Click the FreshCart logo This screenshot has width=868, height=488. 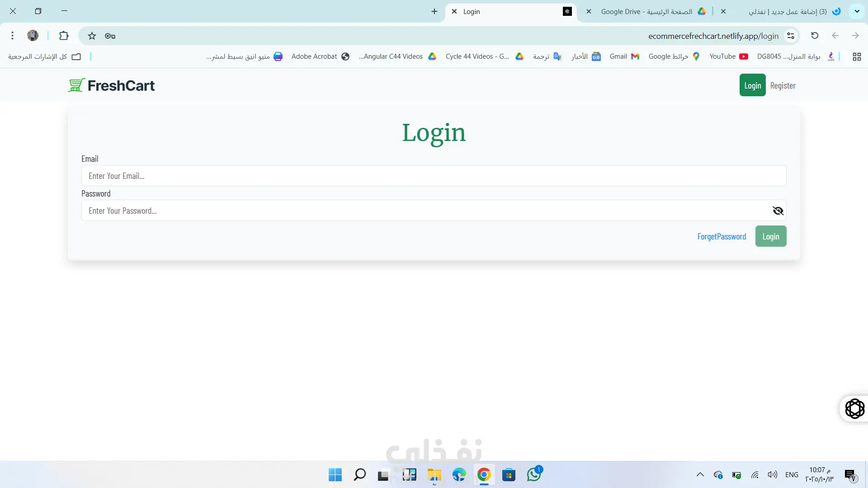tap(111, 85)
